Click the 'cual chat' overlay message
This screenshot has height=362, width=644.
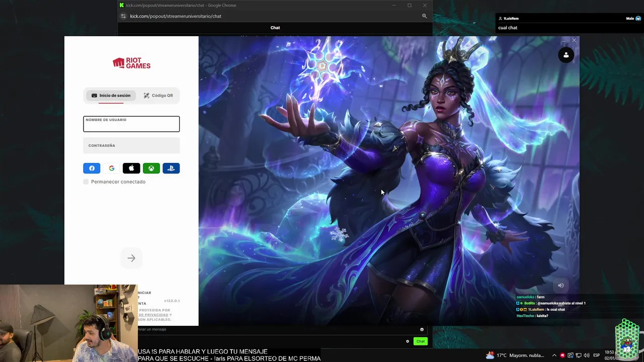pyautogui.click(x=508, y=28)
